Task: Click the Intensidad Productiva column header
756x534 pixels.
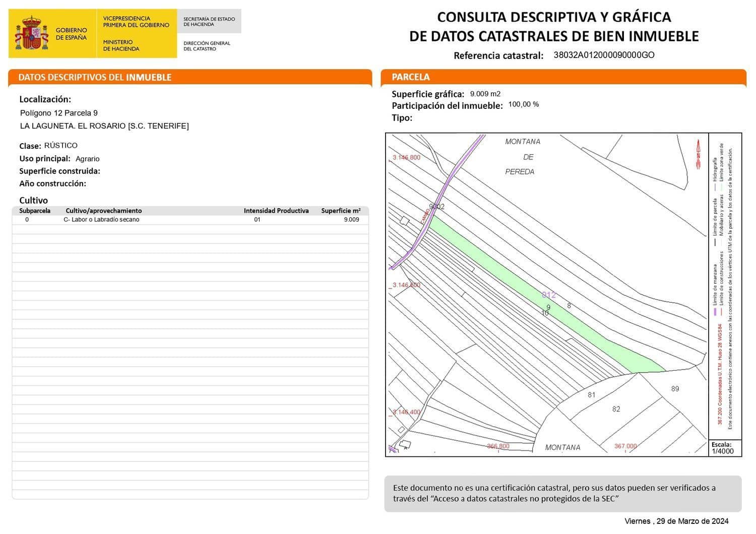Action: click(276, 210)
